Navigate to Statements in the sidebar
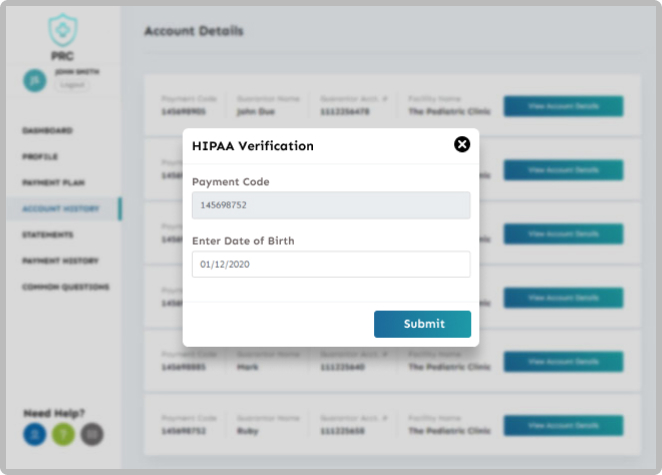This screenshot has height=475, width=662. [x=48, y=235]
